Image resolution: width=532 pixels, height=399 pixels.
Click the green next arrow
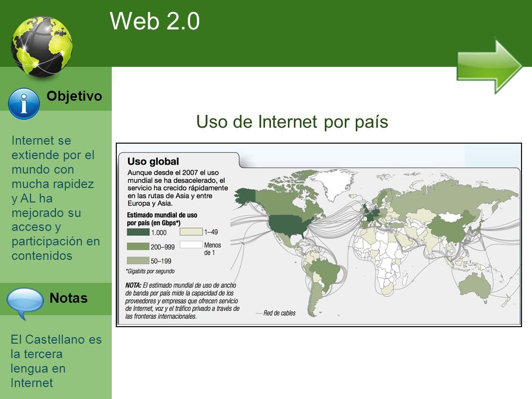[x=490, y=66]
